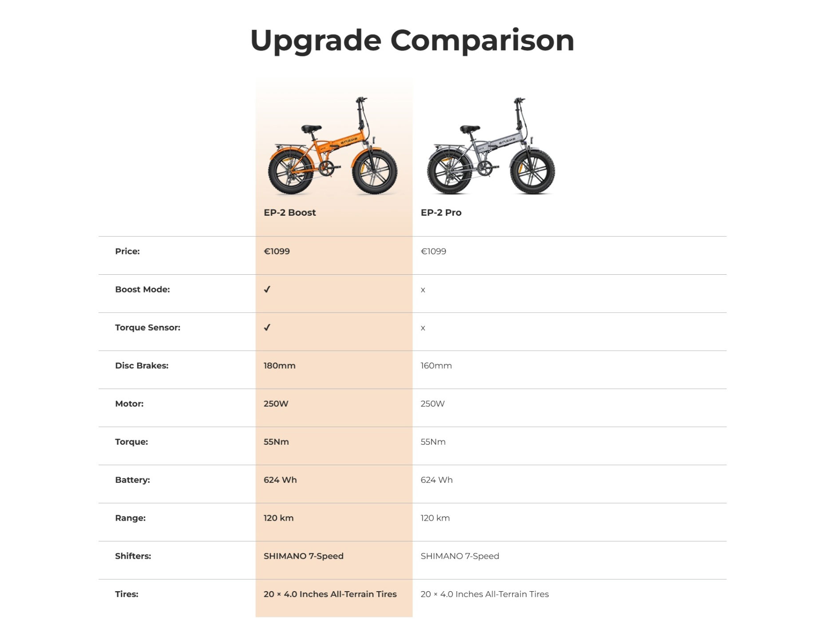
Task: Click the Boost Mode checkmark for EP-2 Boost
Action: pyautogui.click(x=267, y=289)
